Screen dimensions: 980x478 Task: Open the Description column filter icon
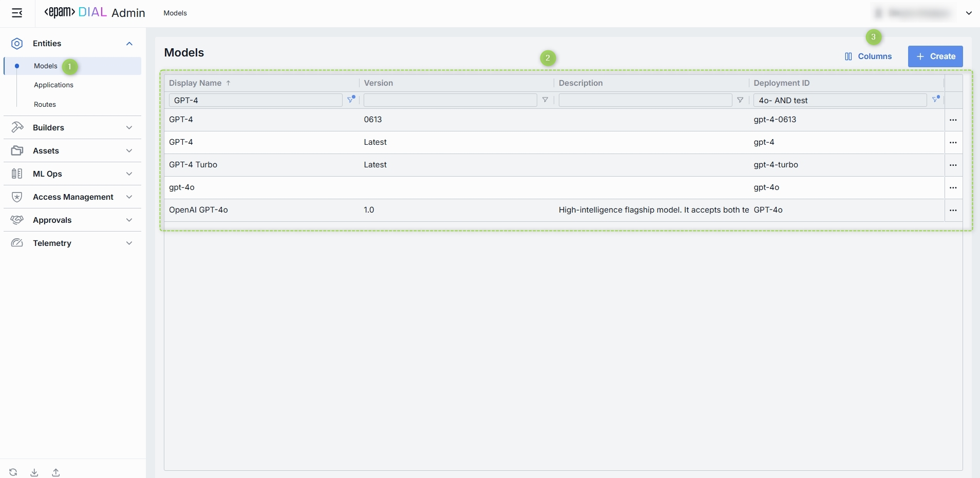click(x=740, y=100)
